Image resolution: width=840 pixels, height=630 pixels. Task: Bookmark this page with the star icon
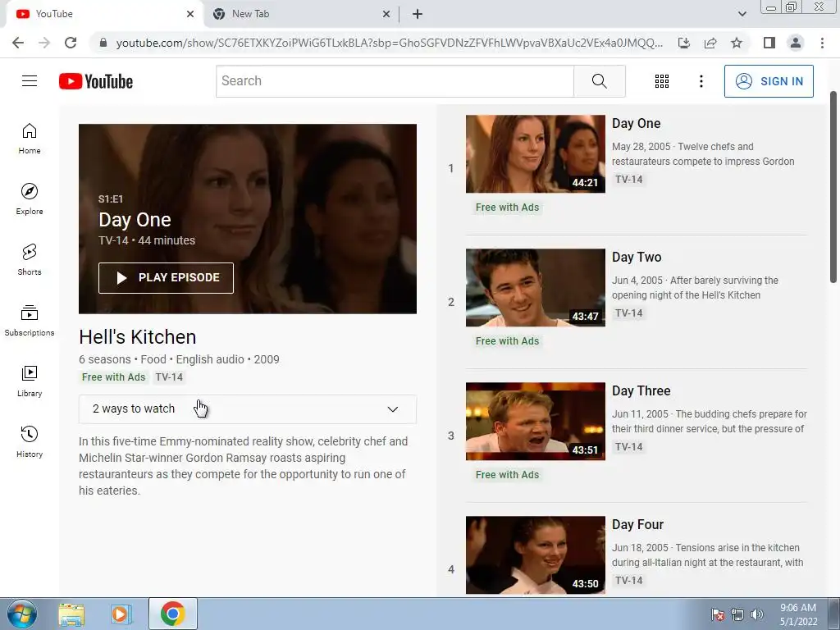click(737, 43)
